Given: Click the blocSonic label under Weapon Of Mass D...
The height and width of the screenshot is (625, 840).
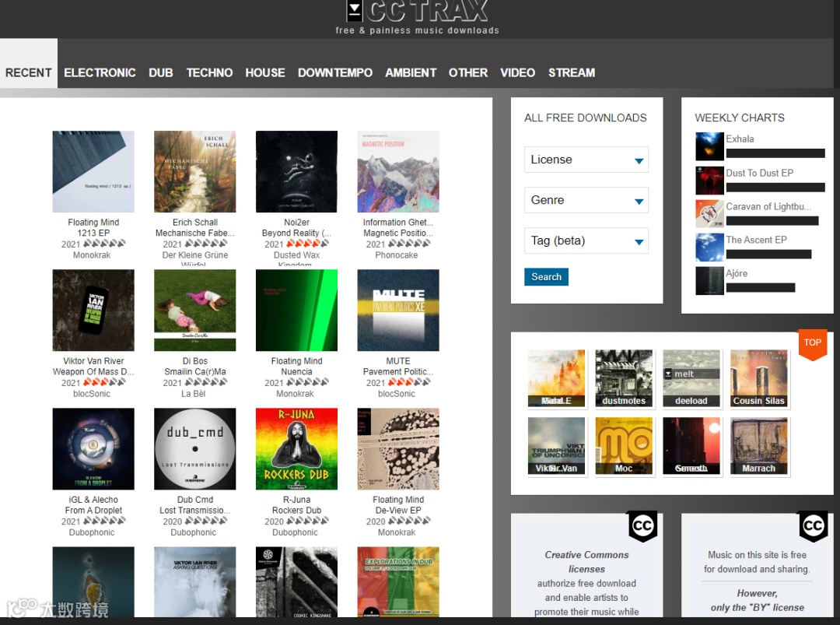Looking at the screenshot, I should (92, 393).
